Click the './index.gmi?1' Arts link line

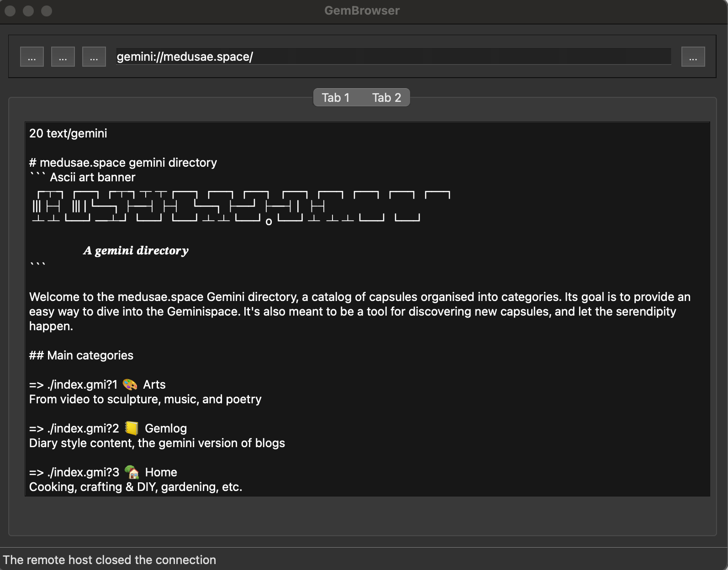(x=97, y=385)
